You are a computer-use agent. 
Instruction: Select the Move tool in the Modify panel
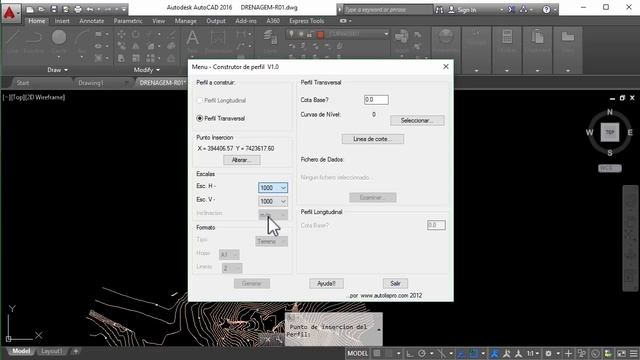coord(121,35)
